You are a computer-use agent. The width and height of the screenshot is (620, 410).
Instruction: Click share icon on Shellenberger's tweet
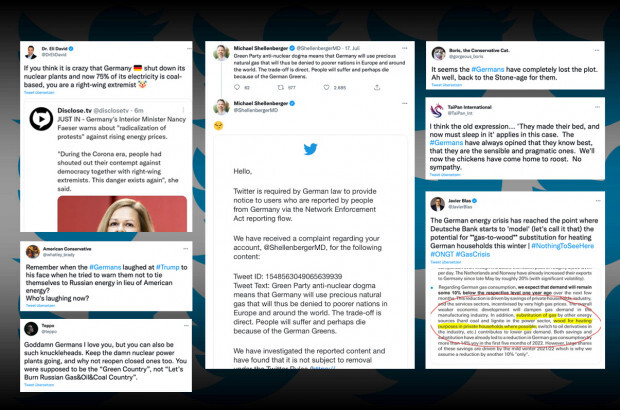[x=377, y=87]
